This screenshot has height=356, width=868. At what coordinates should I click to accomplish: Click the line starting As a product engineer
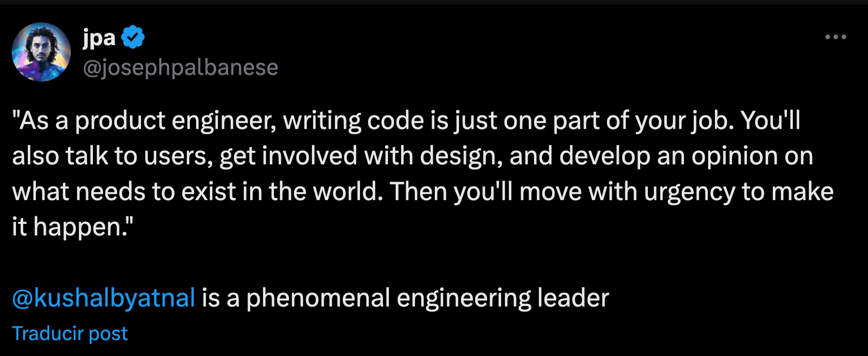(x=406, y=120)
